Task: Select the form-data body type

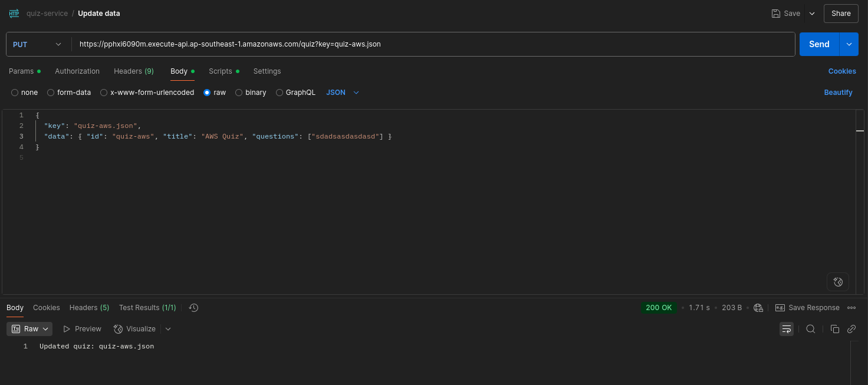Action: point(51,93)
